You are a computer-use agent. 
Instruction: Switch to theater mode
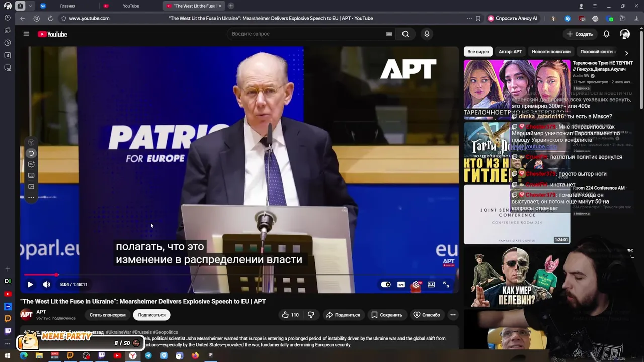pyautogui.click(x=431, y=284)
